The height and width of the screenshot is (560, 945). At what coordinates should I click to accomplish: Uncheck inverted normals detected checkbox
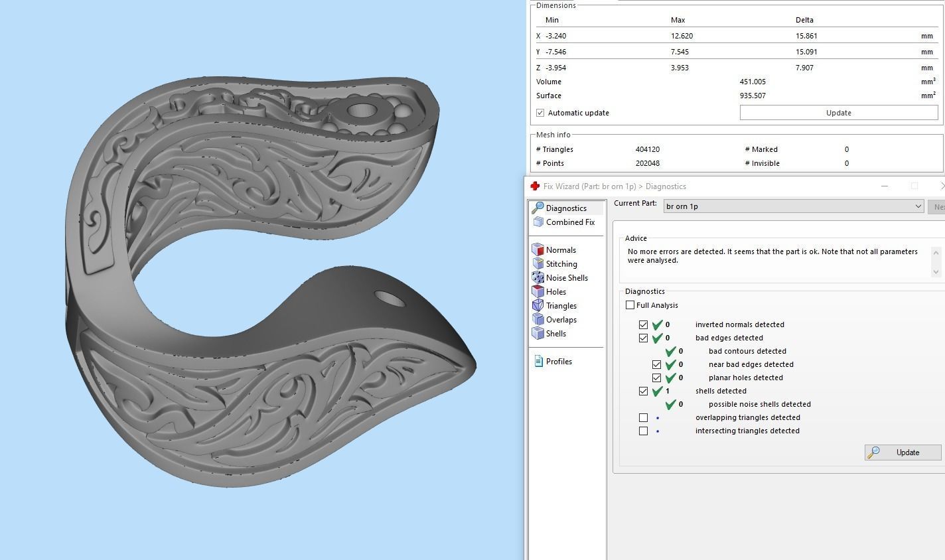643,325
